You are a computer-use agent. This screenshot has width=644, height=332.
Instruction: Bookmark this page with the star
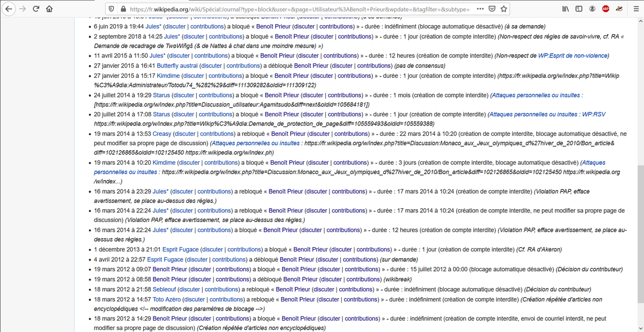(x=504, y=9)
